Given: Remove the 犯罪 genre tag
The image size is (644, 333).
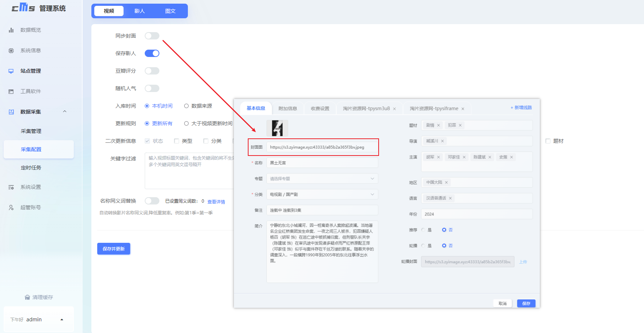Looking at the screenshot, I should coord(460,125).
